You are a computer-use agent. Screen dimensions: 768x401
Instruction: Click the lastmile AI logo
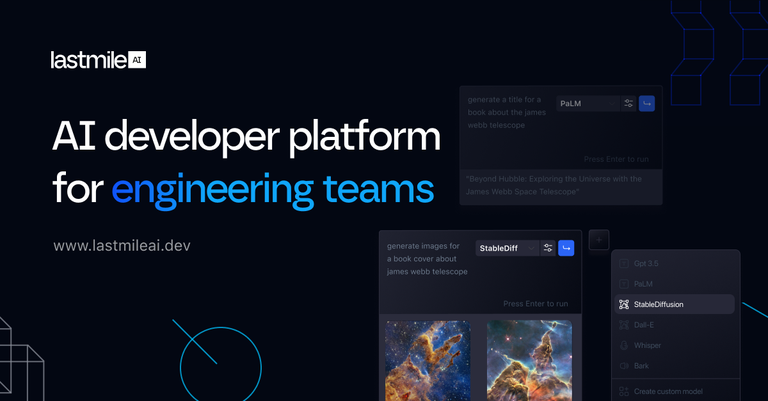pos(98,60)
